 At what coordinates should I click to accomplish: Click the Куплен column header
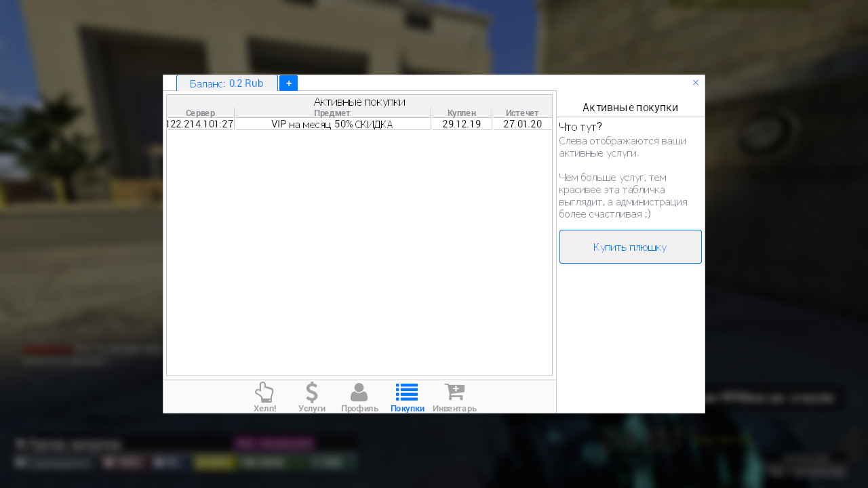tap(462, 113)
